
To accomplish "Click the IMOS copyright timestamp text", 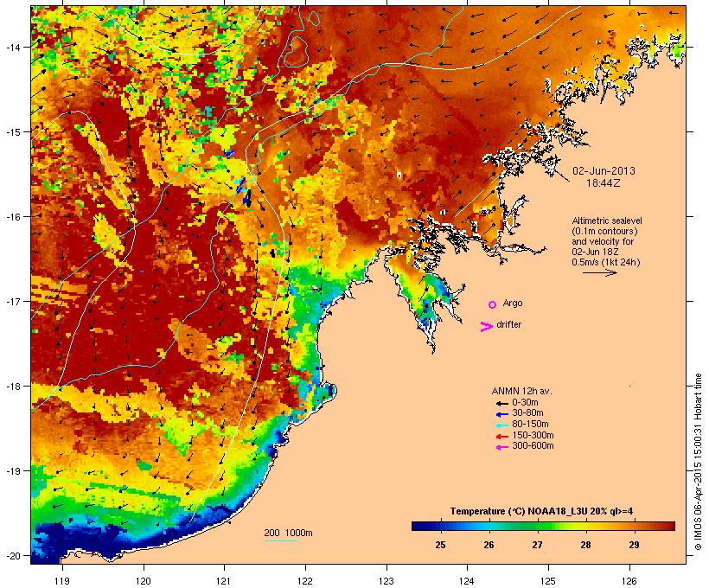I will point(698,463).
